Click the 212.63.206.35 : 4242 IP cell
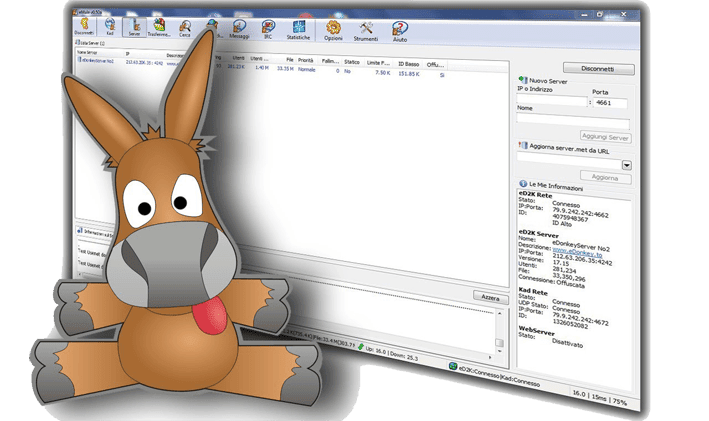 click(x=144, y=62)
